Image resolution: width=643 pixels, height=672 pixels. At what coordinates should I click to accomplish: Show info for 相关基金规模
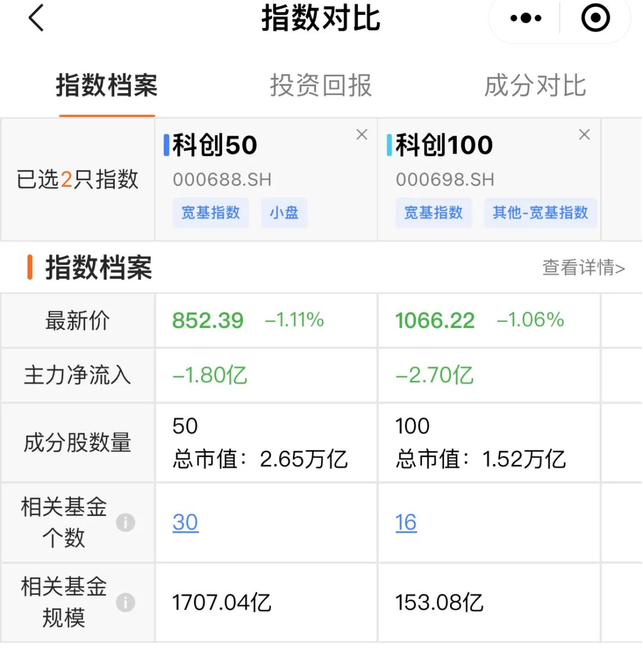[126, 602]
